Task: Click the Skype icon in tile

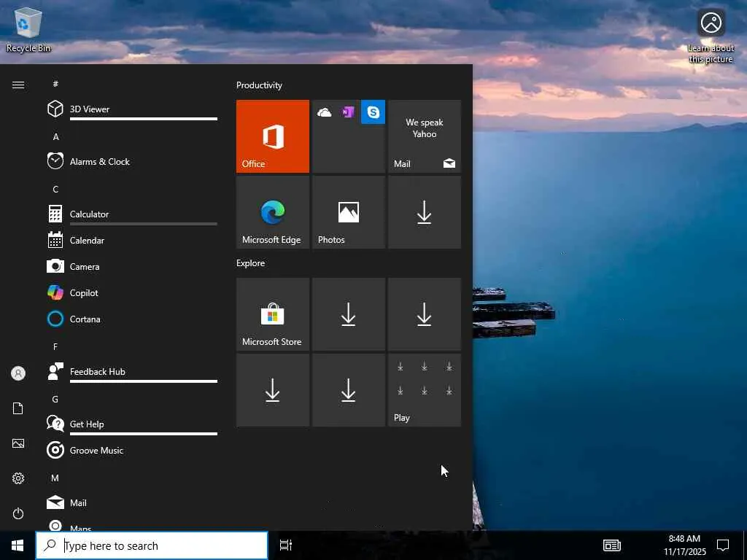Action: click(x=373, y=112)
